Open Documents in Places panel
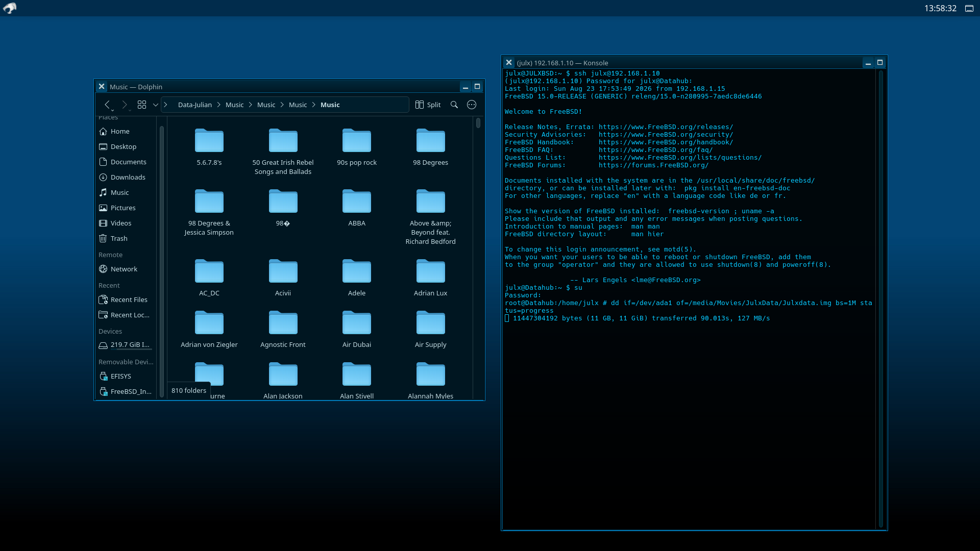980x551 pixels. click(126, 162)
